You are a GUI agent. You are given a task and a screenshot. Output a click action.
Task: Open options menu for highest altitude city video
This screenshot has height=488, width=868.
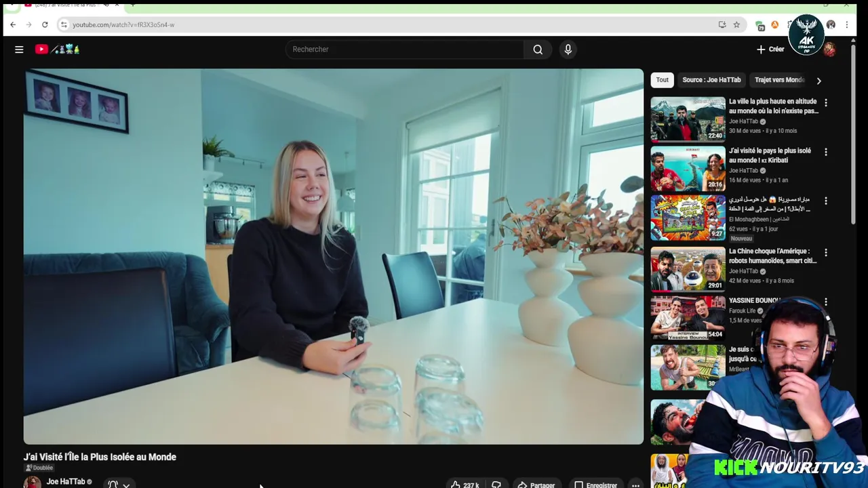825,102
